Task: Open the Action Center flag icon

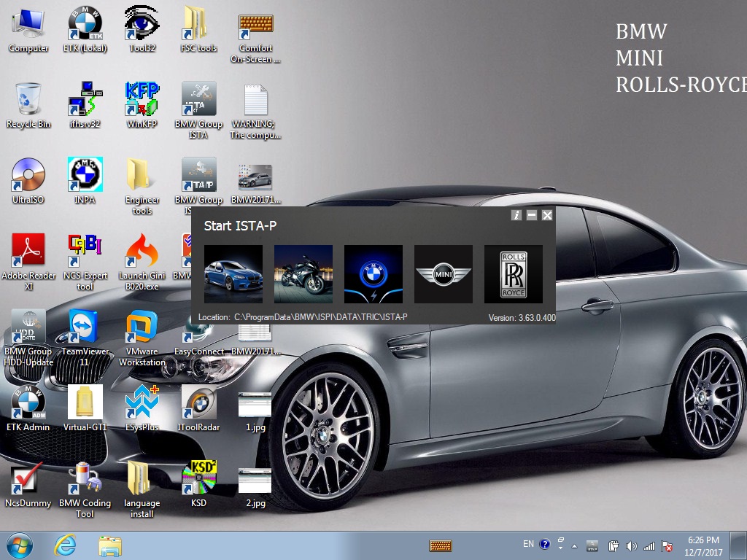Action: (667, 546)
